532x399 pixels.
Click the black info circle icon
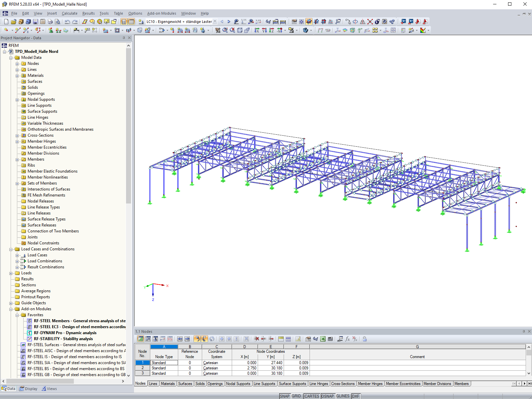[377, 22]
